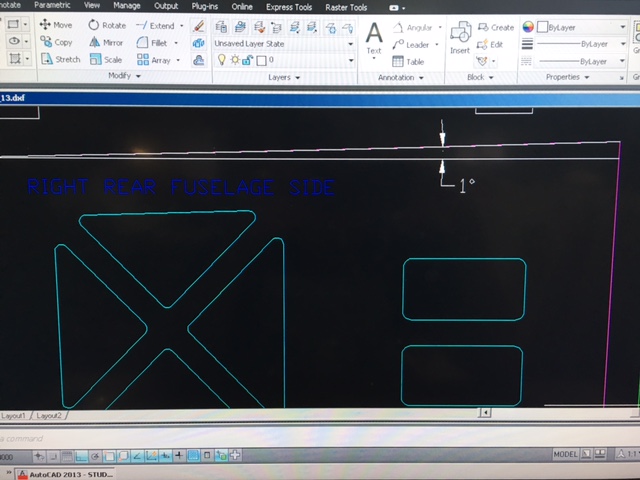Open AutoCAD 2013 from the taskbar
Screen dimensions: 640x480
pos(60,473)
